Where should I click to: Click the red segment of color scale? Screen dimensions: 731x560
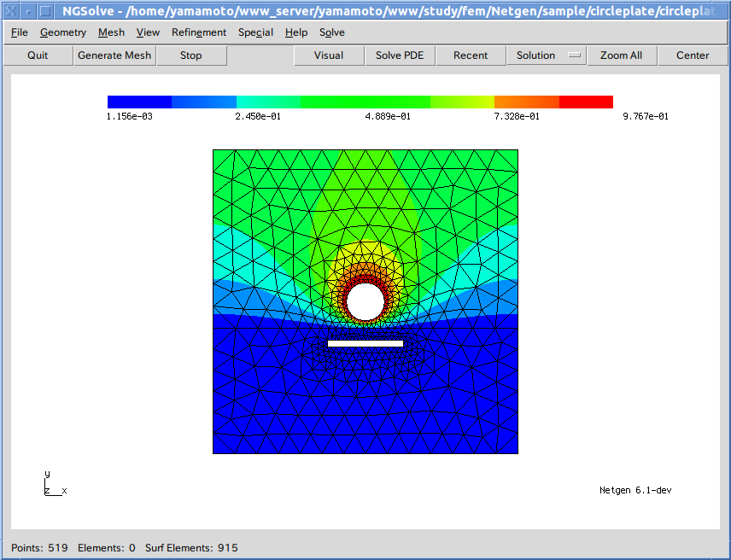click(586, 102)
